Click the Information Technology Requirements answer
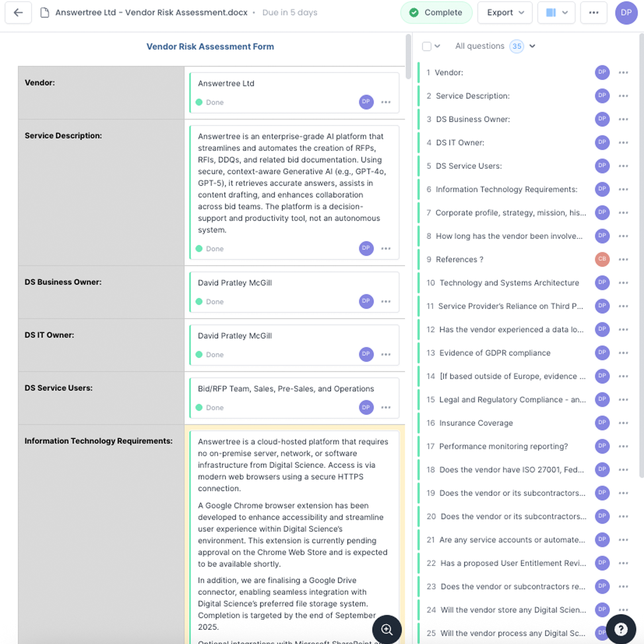The height and width of the screenshot is (644, 644). tap(294, 537)
